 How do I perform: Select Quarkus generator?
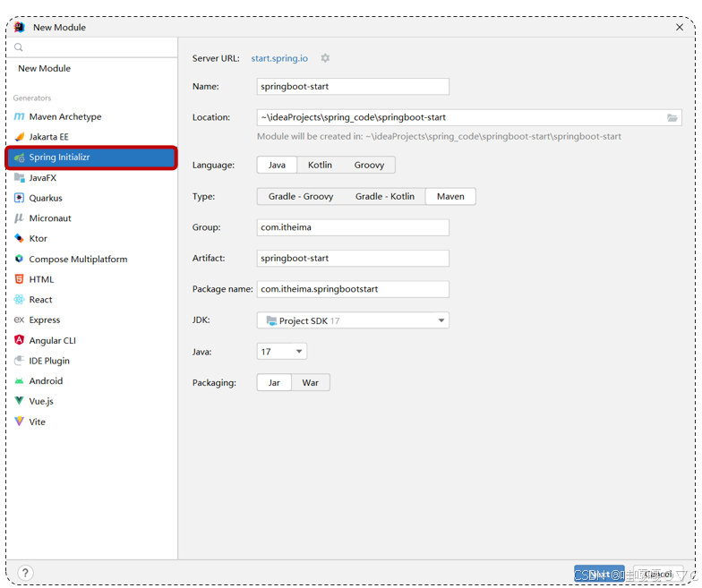(46, 198)
